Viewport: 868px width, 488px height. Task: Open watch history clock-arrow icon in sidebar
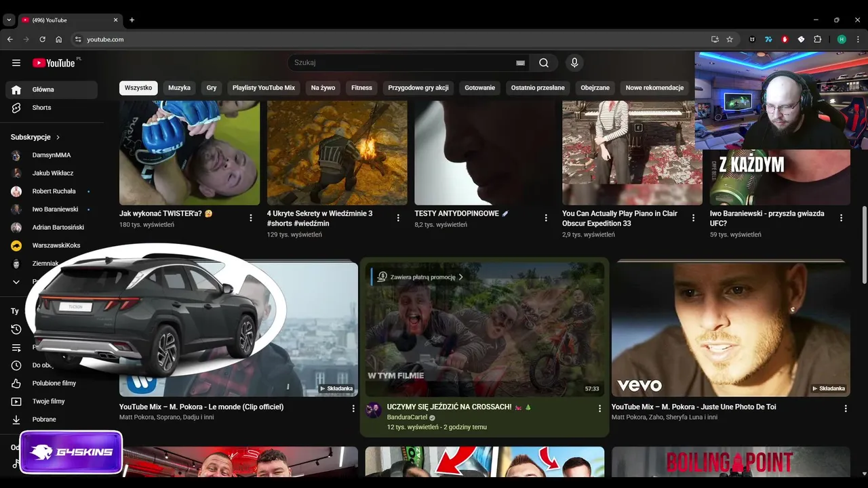[16, 329]
